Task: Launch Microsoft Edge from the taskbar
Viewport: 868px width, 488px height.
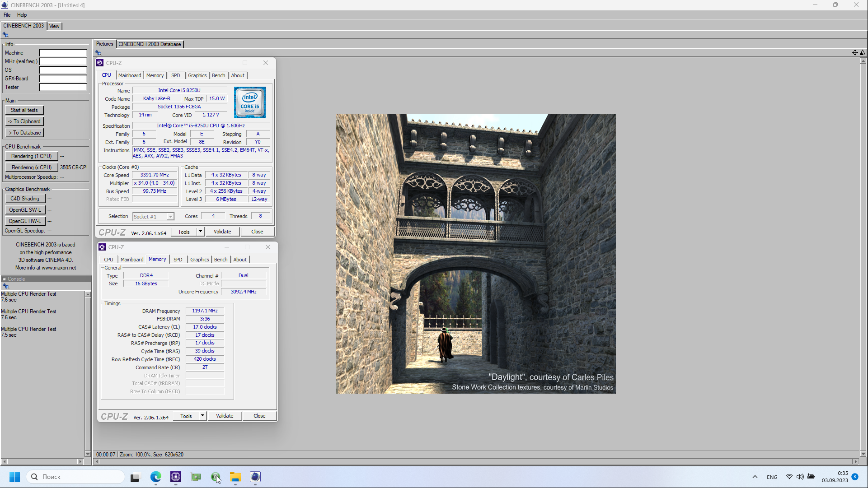Action: (156, 477)
